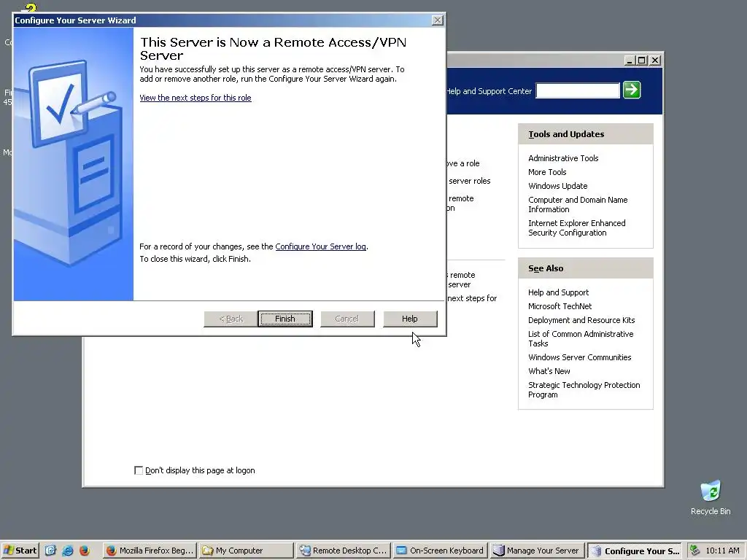Open Internet Explorer Enhanced Security Configuration
Viewport: 747px width, 560px height.
point(576,227)
